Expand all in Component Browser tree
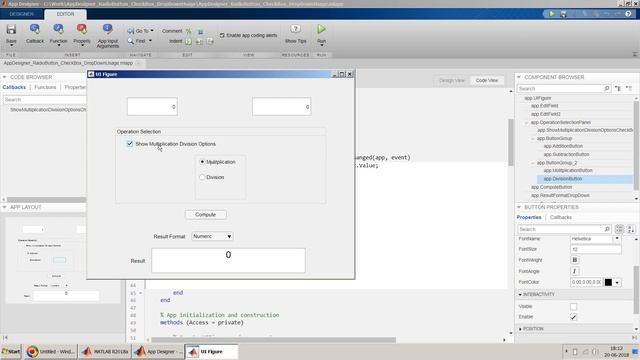640x360 pixels. [x=618, y=88]
